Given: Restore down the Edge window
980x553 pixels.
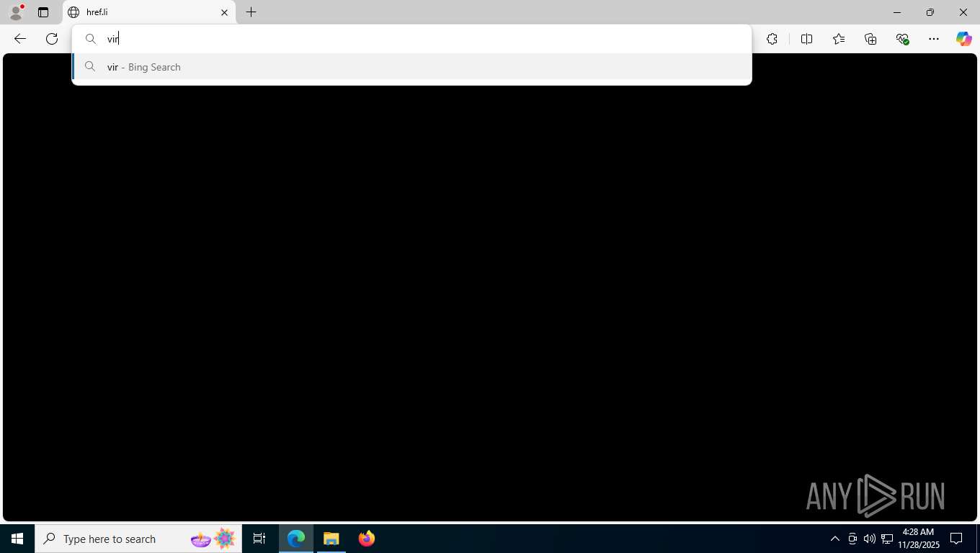Looking at the screenshot, I should click(930, 12).
